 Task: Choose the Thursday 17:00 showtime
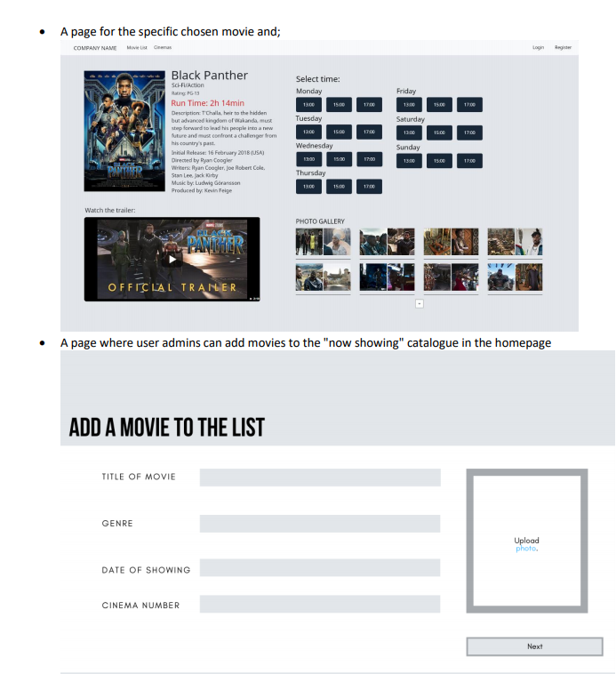pos(369,187)
